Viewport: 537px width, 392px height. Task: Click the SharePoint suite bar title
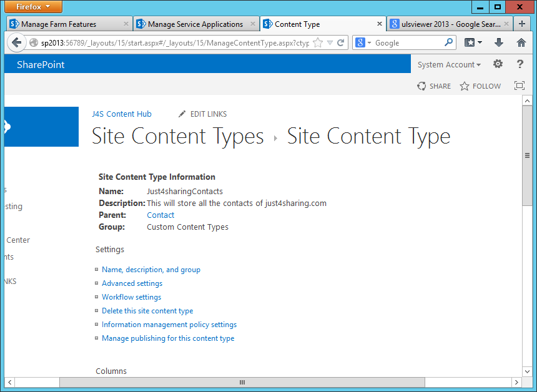pyautogui.click(x=41, y=65)
